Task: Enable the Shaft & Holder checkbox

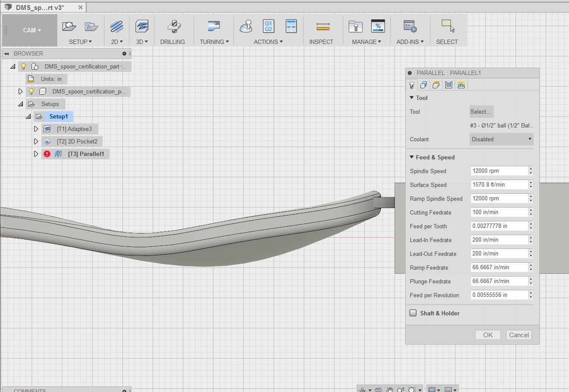Action: coord(413,313)
